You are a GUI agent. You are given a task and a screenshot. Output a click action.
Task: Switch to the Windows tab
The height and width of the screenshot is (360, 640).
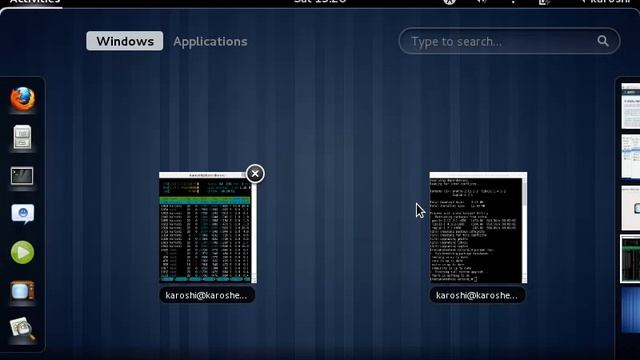click(x=125, y=41)
